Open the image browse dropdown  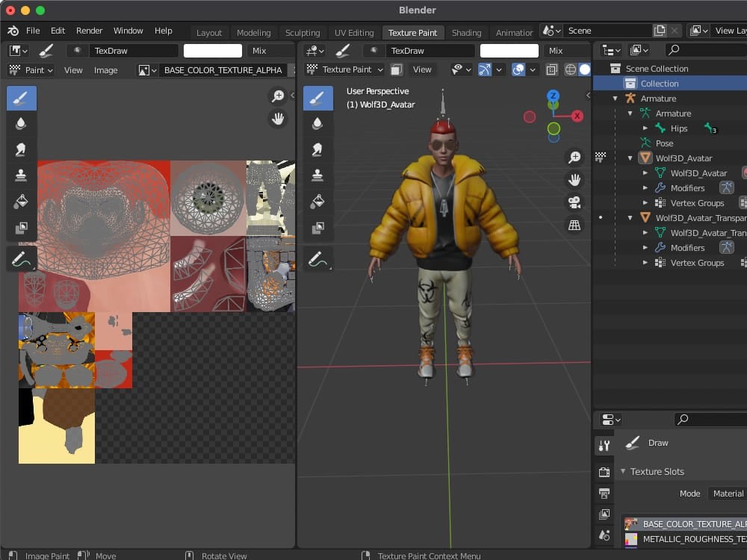(147, 70)
